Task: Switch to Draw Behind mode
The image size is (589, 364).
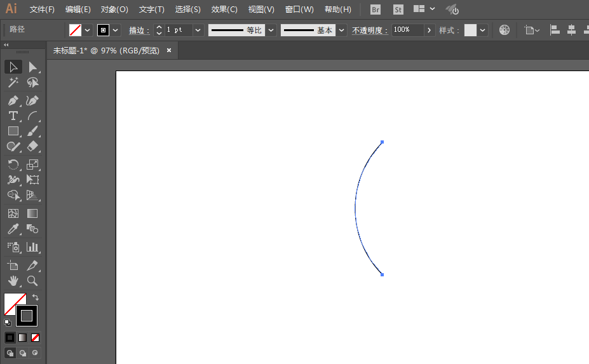Action: click(x=22, y=353)
